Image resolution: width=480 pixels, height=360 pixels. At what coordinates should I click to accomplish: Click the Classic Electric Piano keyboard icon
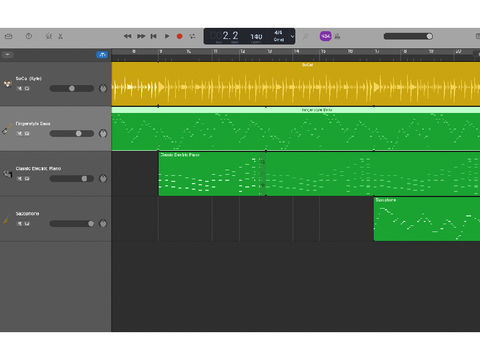[x=7, y=174]
